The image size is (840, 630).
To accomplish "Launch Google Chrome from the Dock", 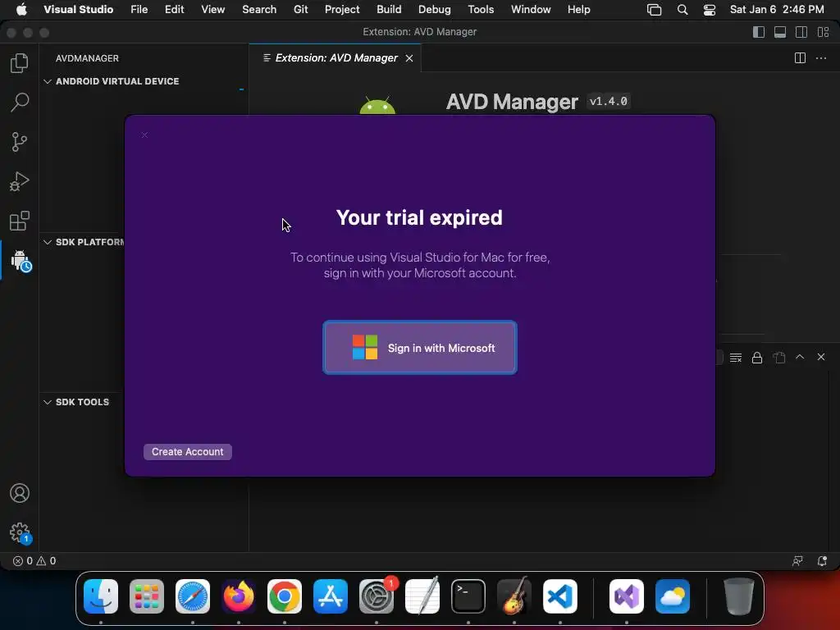I will 285,596.
